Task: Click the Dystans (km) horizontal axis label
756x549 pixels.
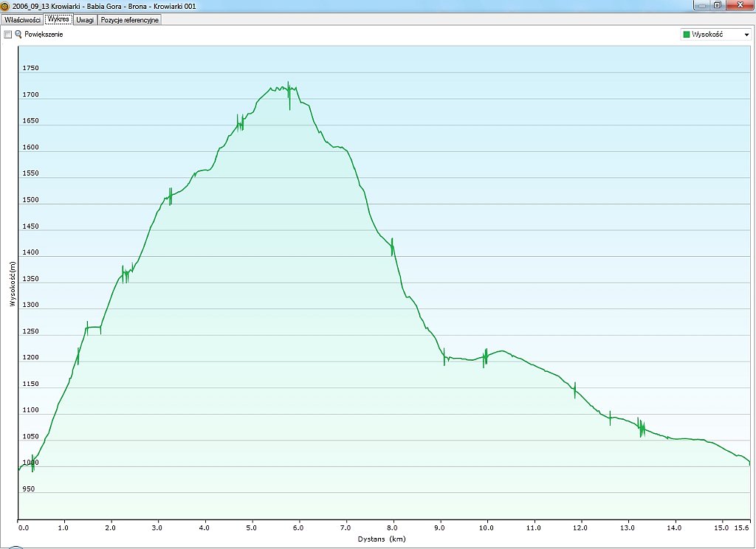Action: [x=382, y=539]
